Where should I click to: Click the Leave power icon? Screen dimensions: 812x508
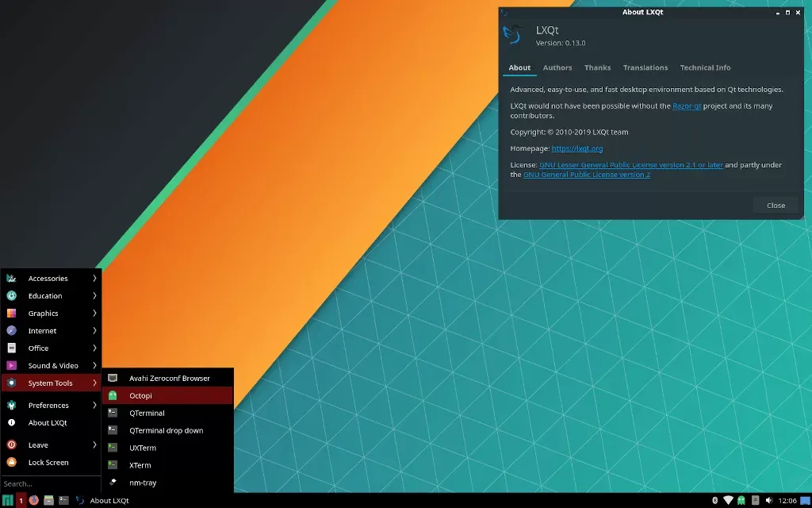(x=11, y=444)
